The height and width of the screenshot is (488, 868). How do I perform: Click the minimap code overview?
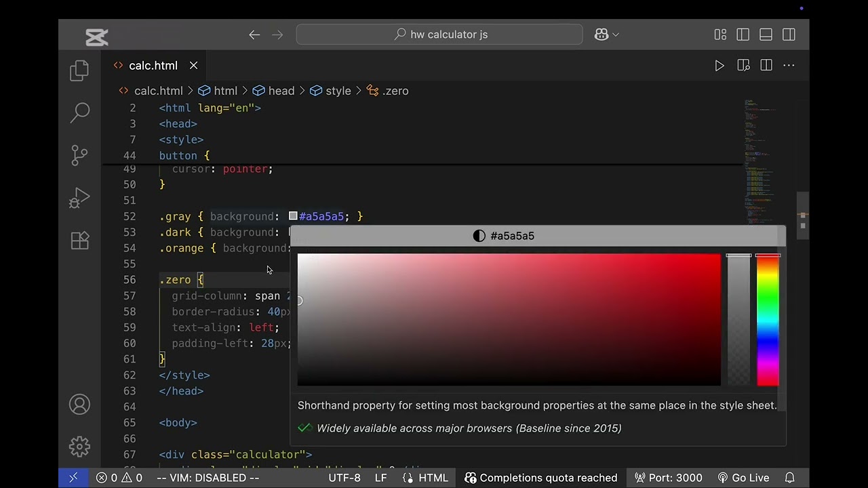pos(759,163)
